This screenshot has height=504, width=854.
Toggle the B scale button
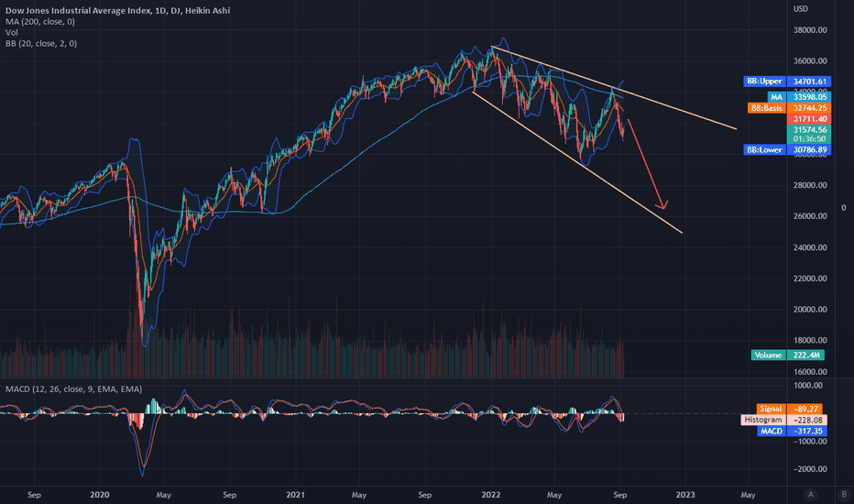point(844,495)
